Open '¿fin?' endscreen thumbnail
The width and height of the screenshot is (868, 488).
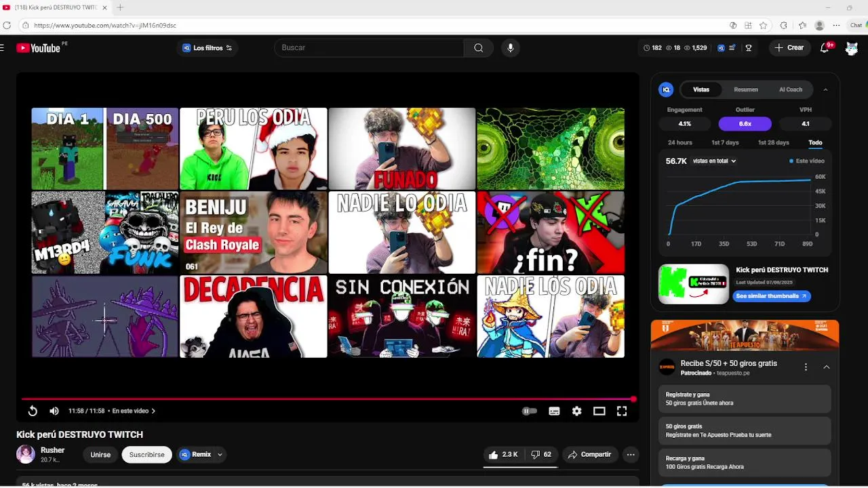coord(551,232)
